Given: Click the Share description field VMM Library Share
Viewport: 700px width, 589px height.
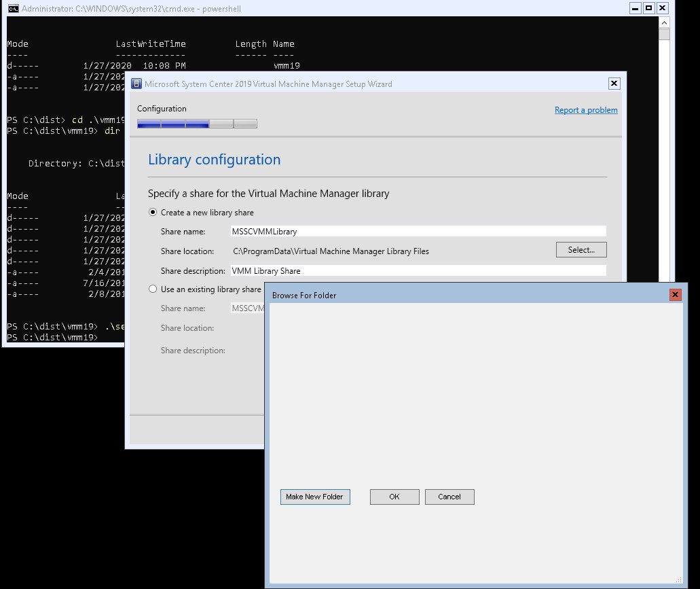Looking at the screenshot, I should click(x=418, y=270).
